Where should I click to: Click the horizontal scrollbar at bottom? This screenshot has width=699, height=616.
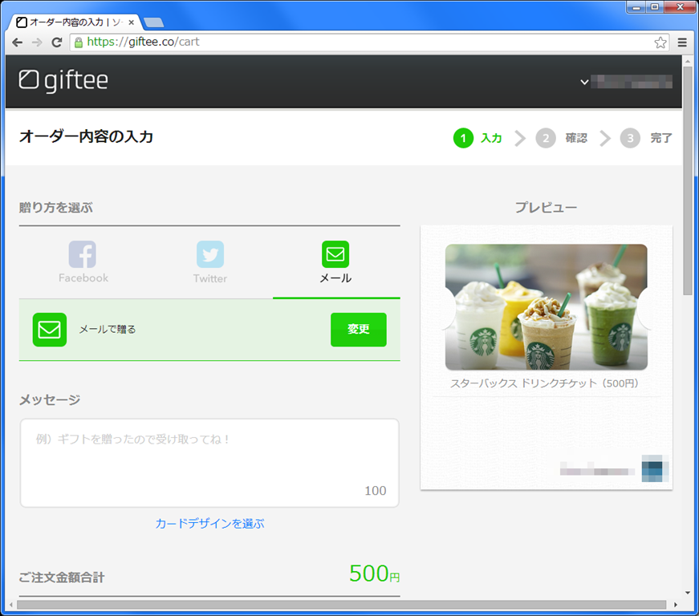coord(342,605)
